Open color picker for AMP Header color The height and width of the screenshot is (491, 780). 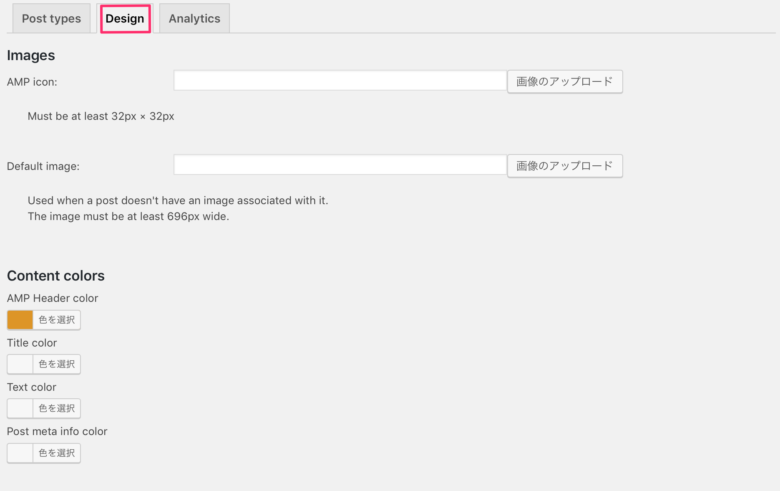click(57, 320)
